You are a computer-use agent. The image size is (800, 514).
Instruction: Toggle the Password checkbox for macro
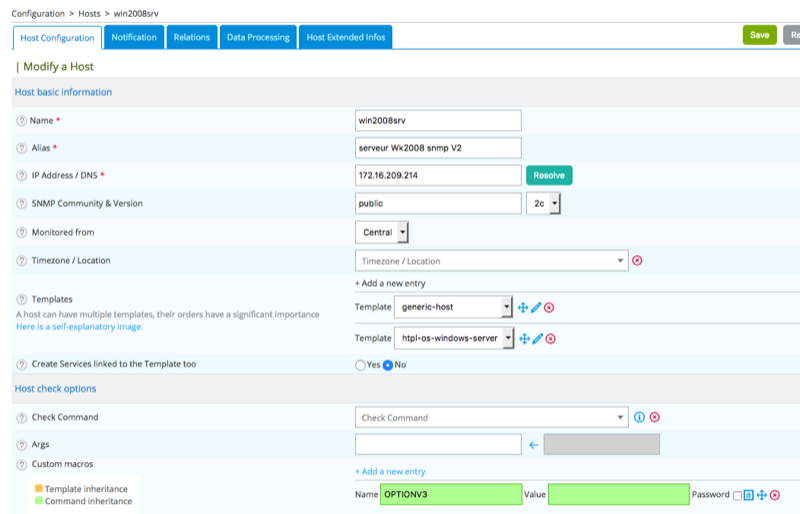pos(737,495)
